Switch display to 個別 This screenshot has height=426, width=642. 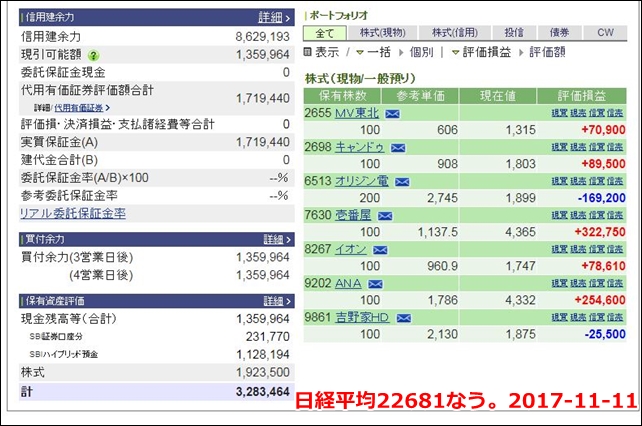(x=421, y=52)
